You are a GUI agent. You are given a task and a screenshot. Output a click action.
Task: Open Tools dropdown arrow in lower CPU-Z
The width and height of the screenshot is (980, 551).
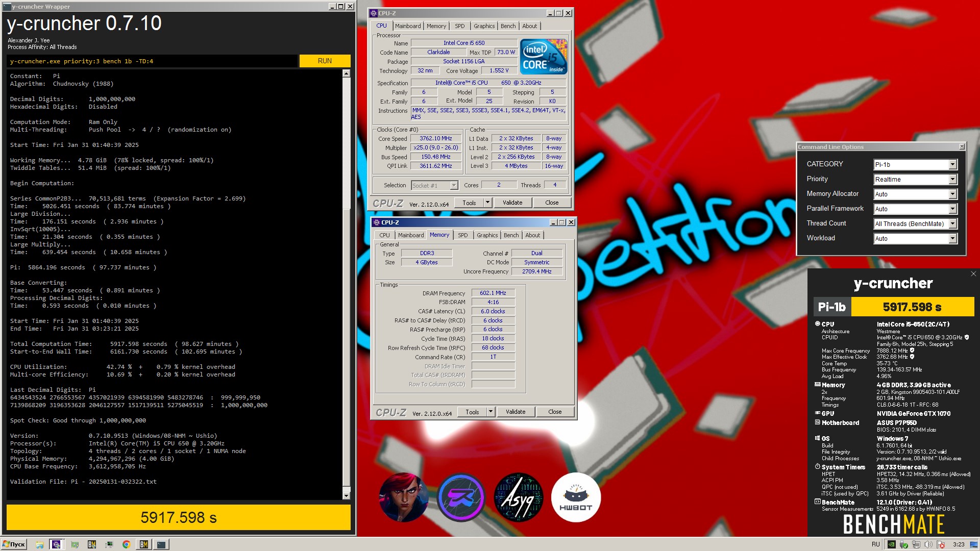(491, 412)
